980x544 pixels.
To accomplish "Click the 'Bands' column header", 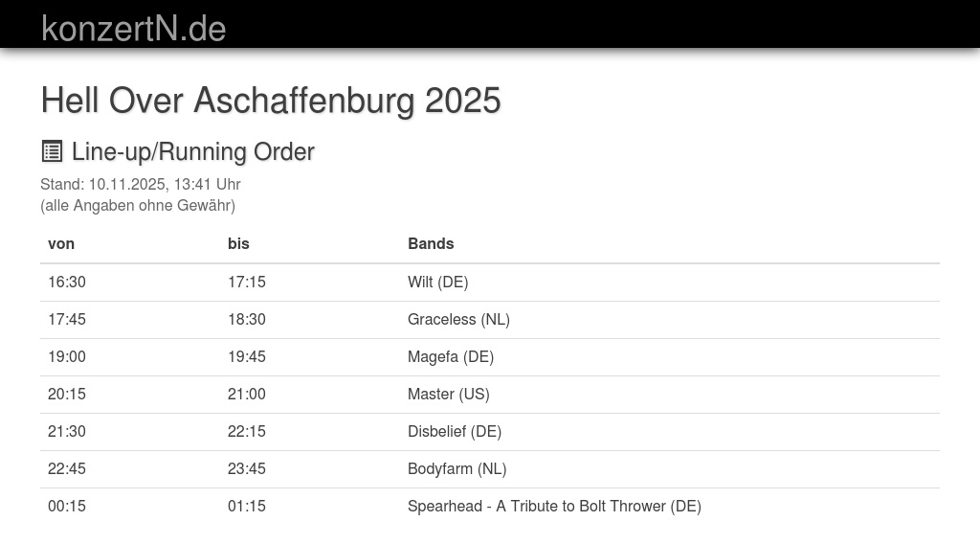I will click(431, 243).
